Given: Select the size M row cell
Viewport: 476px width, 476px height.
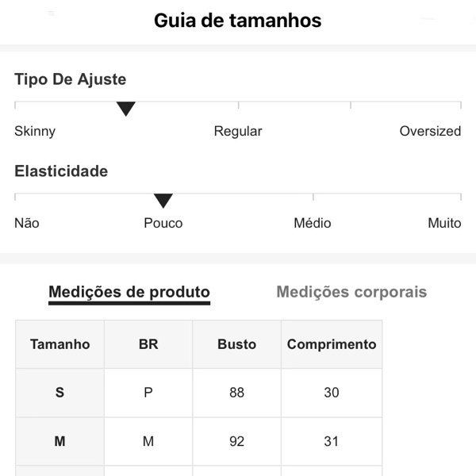Looking at the screenshot, I should pyautogui.click(x=60, y=441).
